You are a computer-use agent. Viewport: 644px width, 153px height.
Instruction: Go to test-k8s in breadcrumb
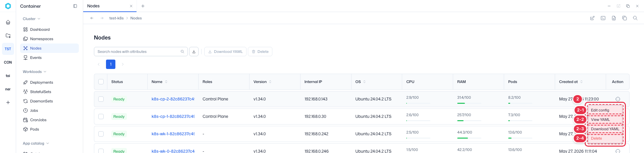(116, 18)
